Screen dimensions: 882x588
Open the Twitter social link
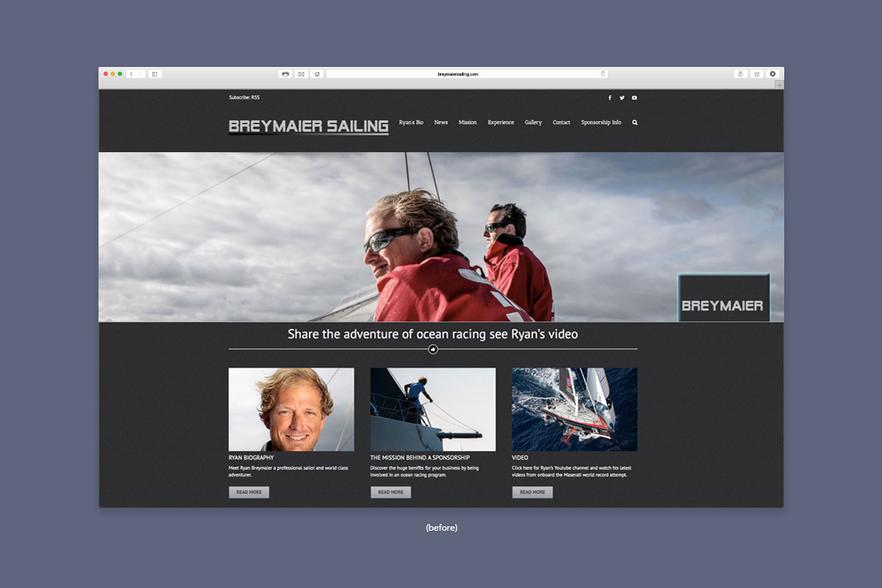click(622, 98)
